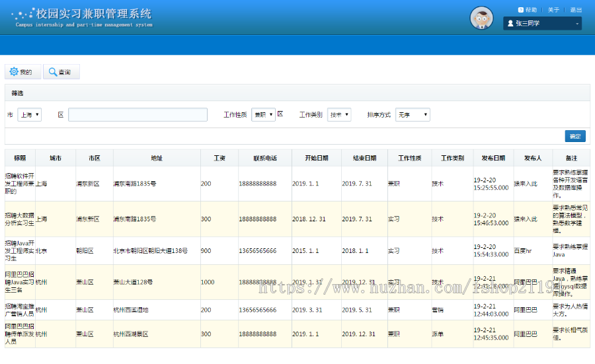Click the 备注 column header

(x=571, y=158)
